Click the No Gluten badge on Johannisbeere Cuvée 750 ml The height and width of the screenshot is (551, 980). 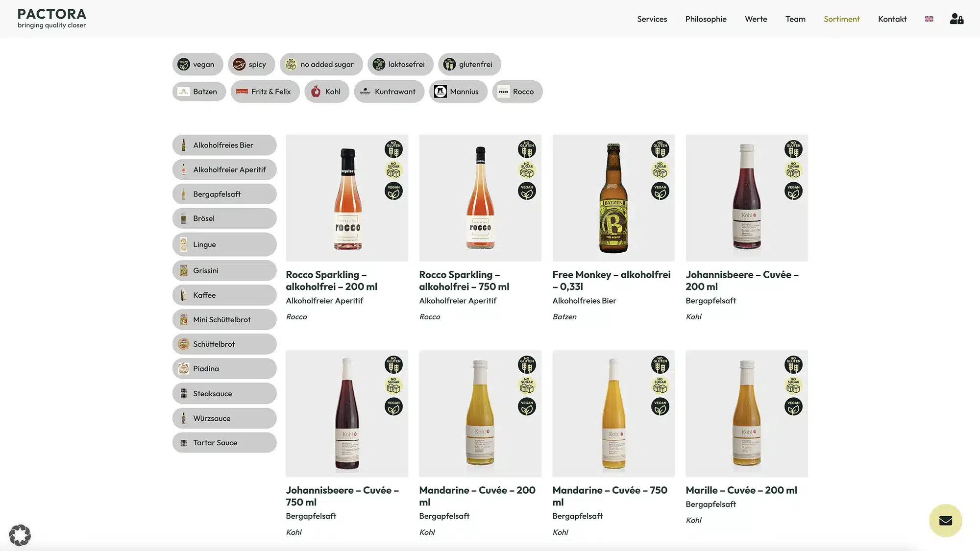coord(393,364)
